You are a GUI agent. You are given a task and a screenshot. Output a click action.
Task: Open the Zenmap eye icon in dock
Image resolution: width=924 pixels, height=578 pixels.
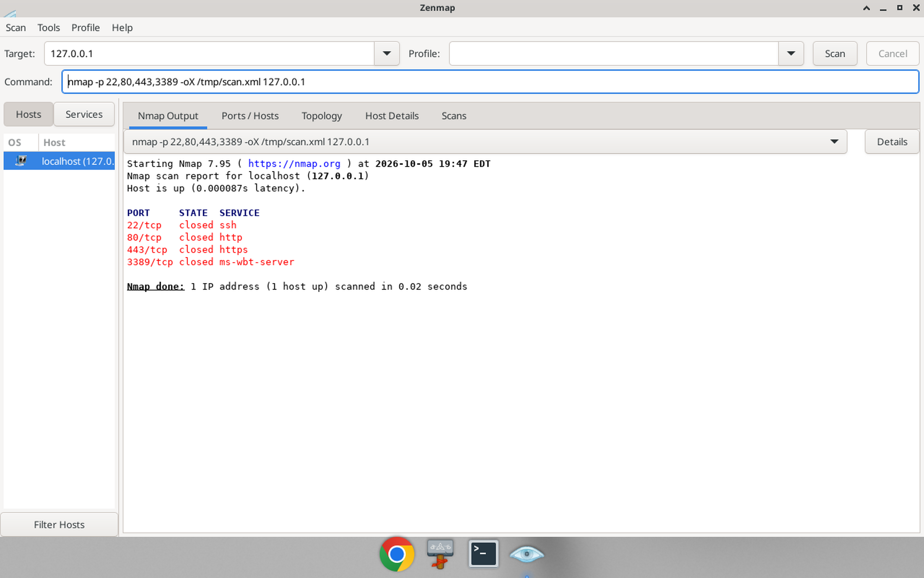point(526,554)
